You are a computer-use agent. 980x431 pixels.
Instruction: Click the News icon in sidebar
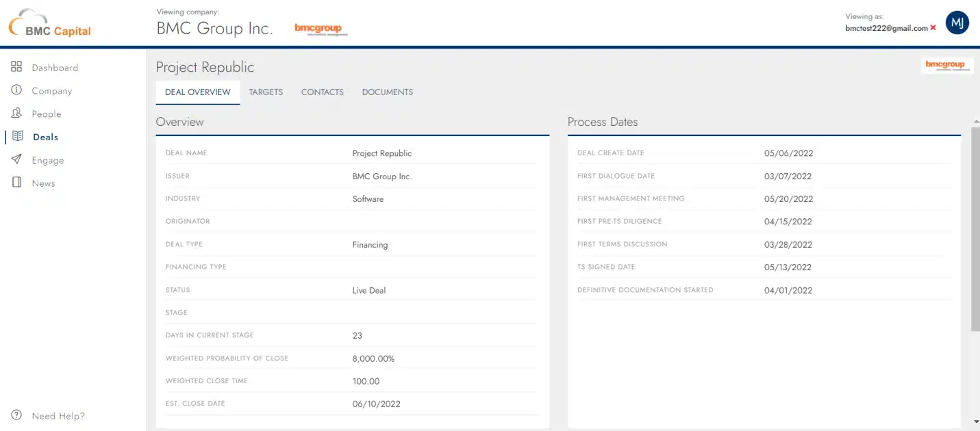click(16, 183)
